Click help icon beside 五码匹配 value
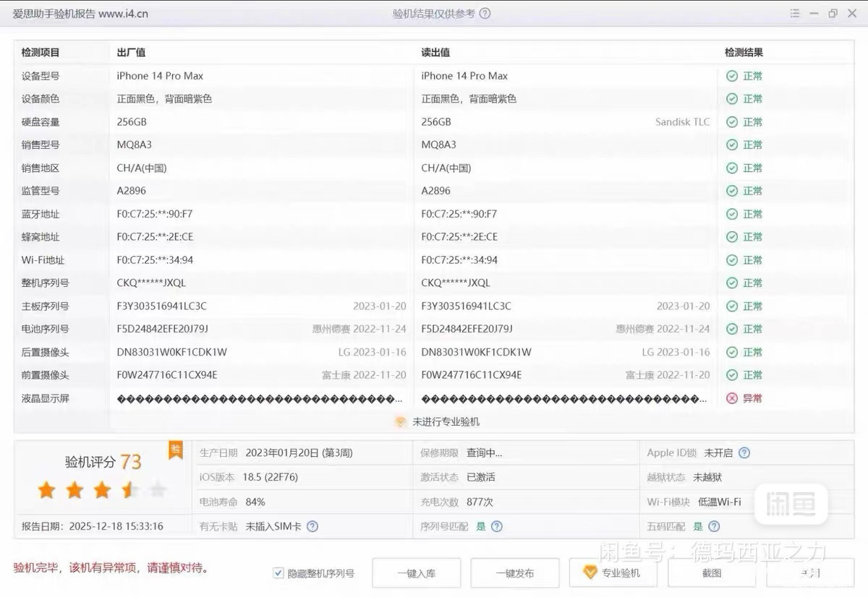Image resolution: width=868 pixels, height=597 pixels. click(714, 527)
